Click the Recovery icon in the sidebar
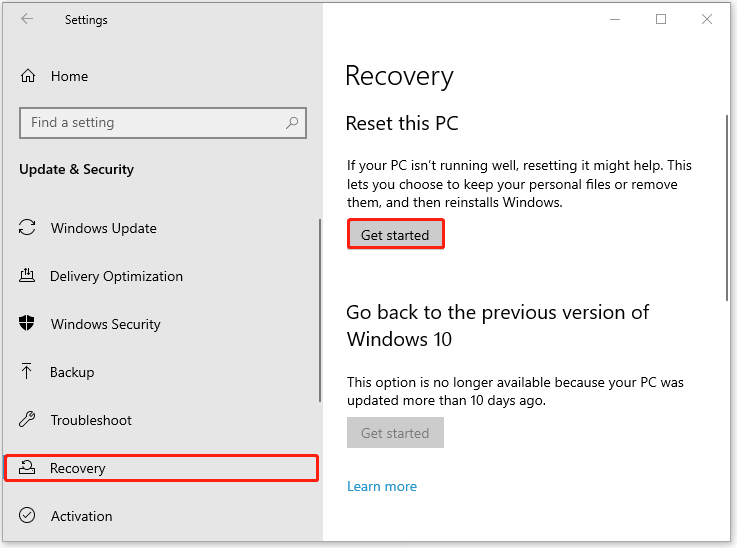Image resolution: width=737 pixels, height=548 pixels. pyautogui.click(x=27, y=468)
